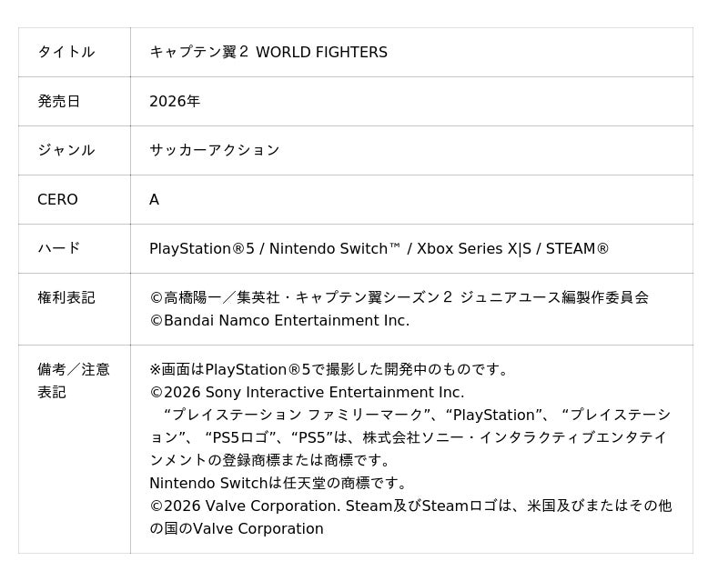728x581 pixels.
Task: Click the CERO rating value A
Action: (154, 200)
